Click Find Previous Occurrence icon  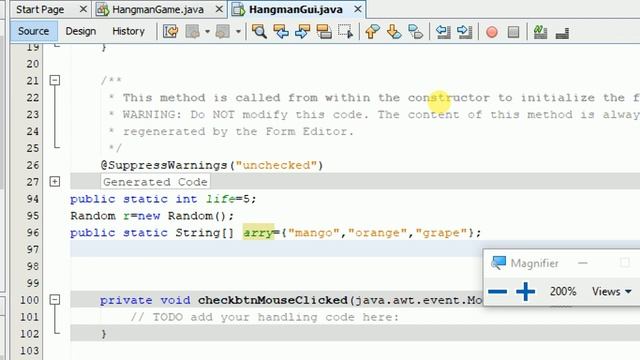tap(281, 31)
